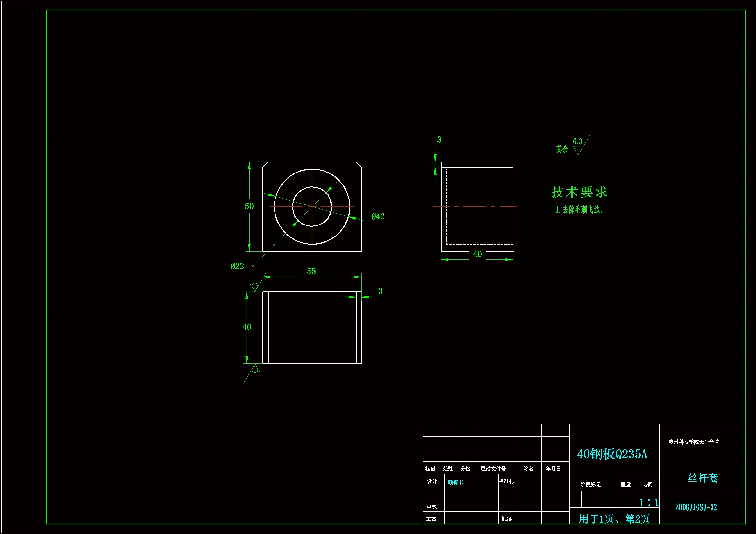The image size is (756, 534).
Task: Select the 1:1 scale value
Action: pos(649,503)
